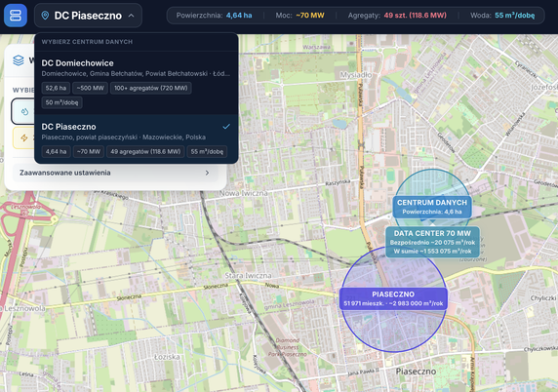Click Woda 55 m³/dobę stat

[x=502, y=16]
